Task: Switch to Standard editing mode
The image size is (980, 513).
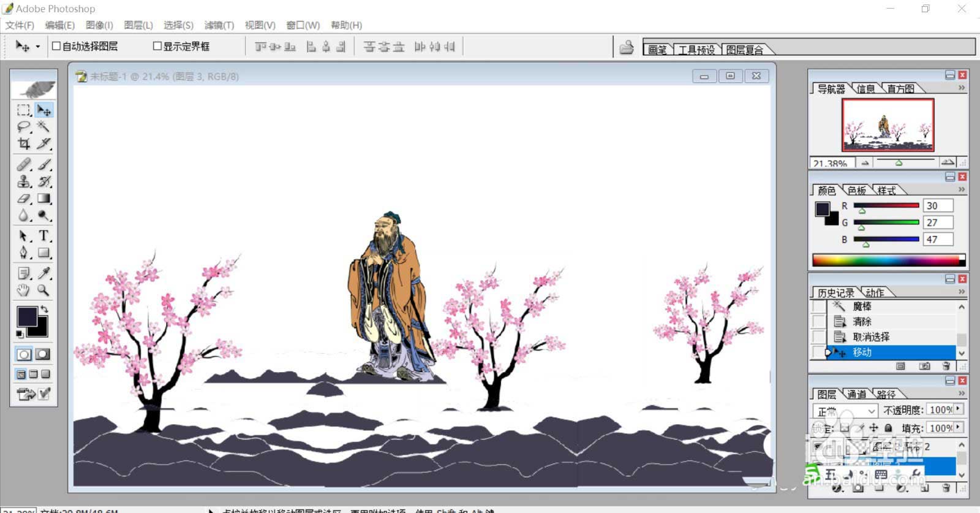Action: [x=24, y=354]
